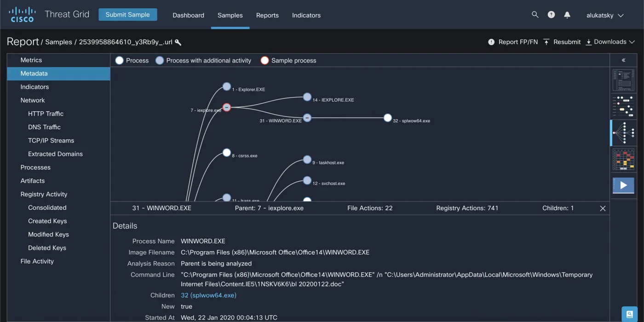Collapse the 31 - WINWORD.EXE node
644x322 pixels.
(307, 118)
